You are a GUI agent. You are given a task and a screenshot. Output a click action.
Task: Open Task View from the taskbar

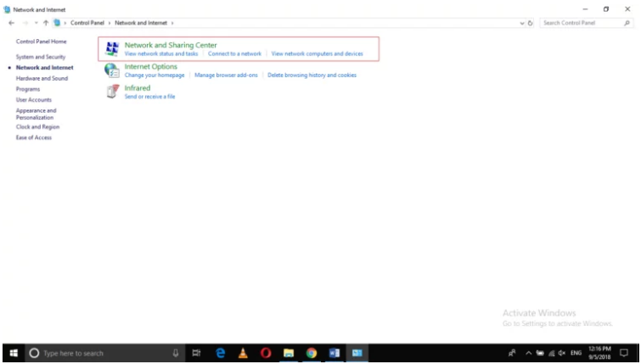(x=197, y=353)
